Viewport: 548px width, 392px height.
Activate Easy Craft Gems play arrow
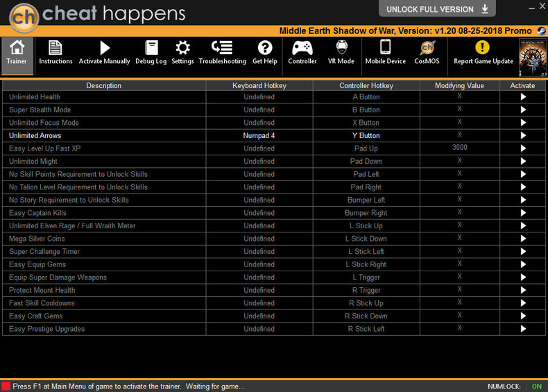coord(523,316)
